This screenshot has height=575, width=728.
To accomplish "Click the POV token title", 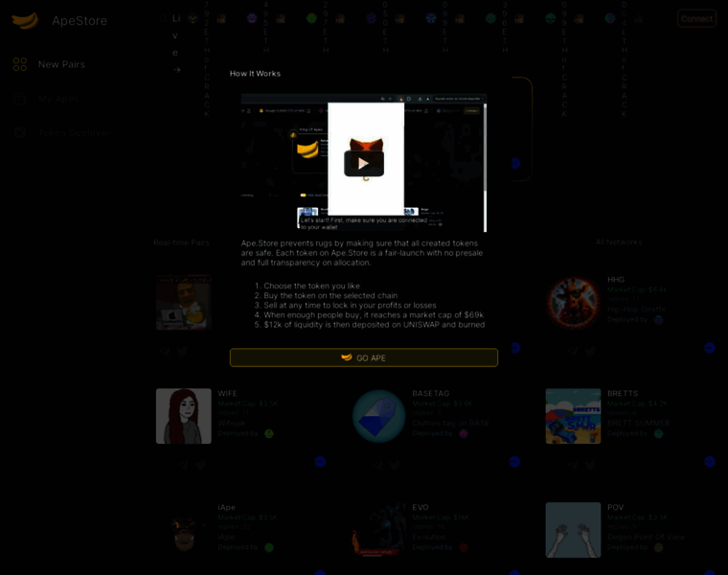I will click(616, 507).
